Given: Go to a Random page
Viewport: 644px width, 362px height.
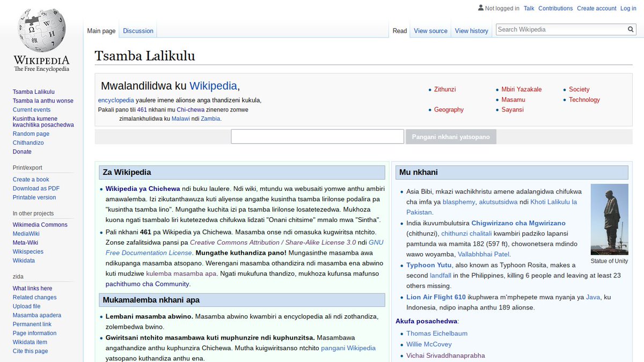Looking at the screenshot, I should (x=31, y=134).
